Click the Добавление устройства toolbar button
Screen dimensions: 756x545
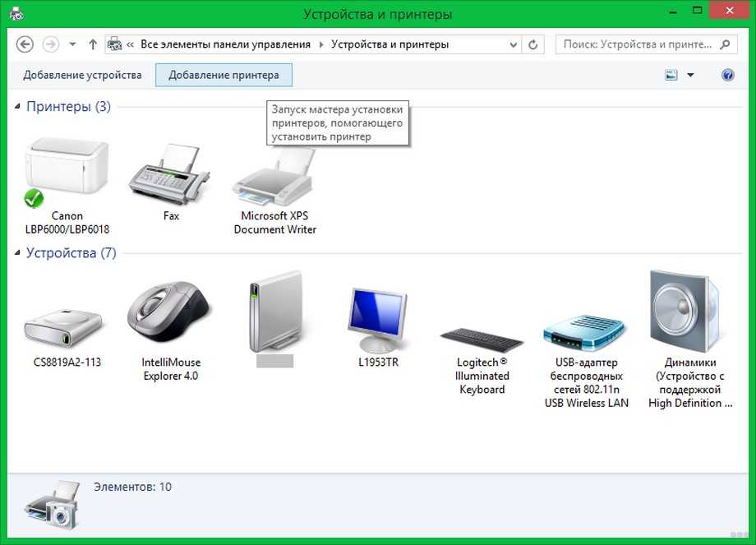pyautogui.click(x=82, y=75)
